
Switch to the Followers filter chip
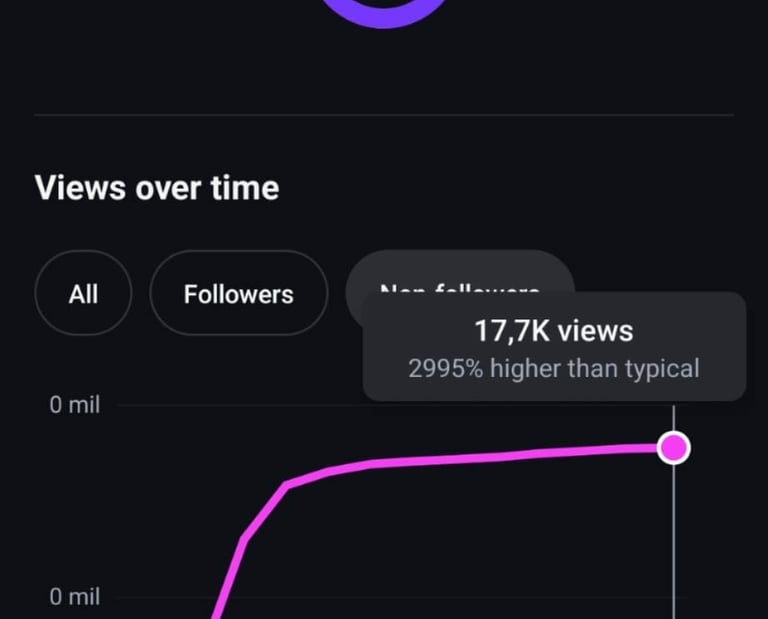[238, 293]
